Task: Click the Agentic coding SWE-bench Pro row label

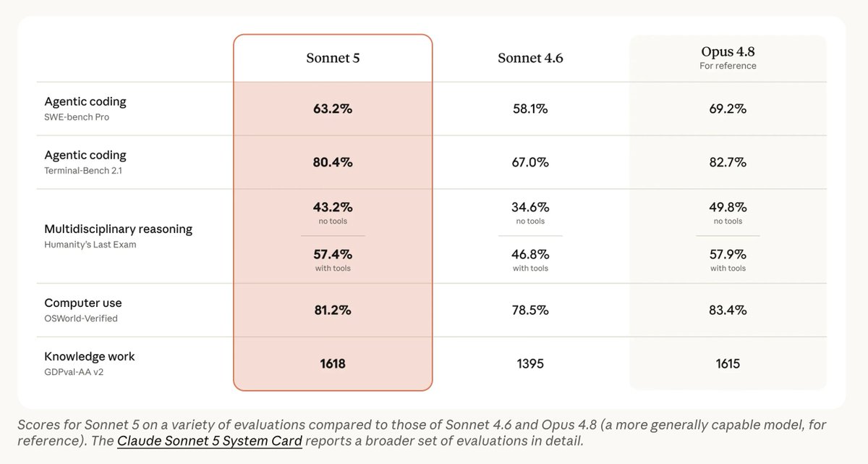Action: pyautogui.click(x=85, y=108)
